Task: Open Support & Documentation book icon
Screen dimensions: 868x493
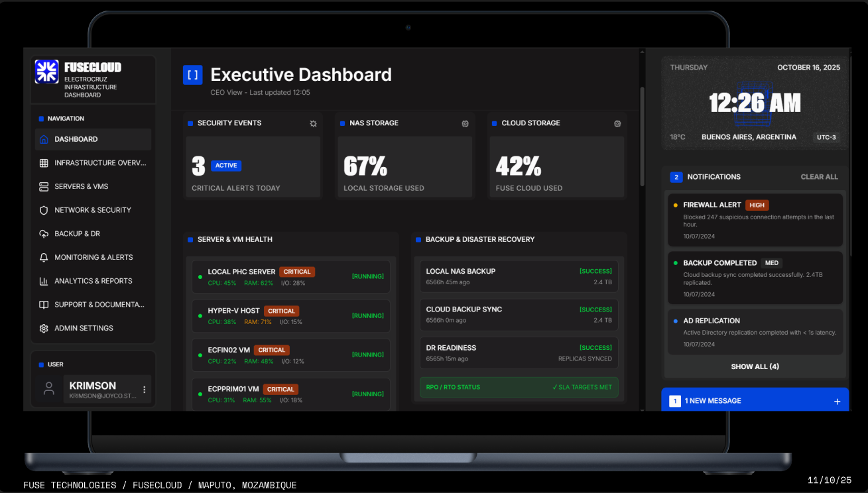Action: [x=43, y=304]
